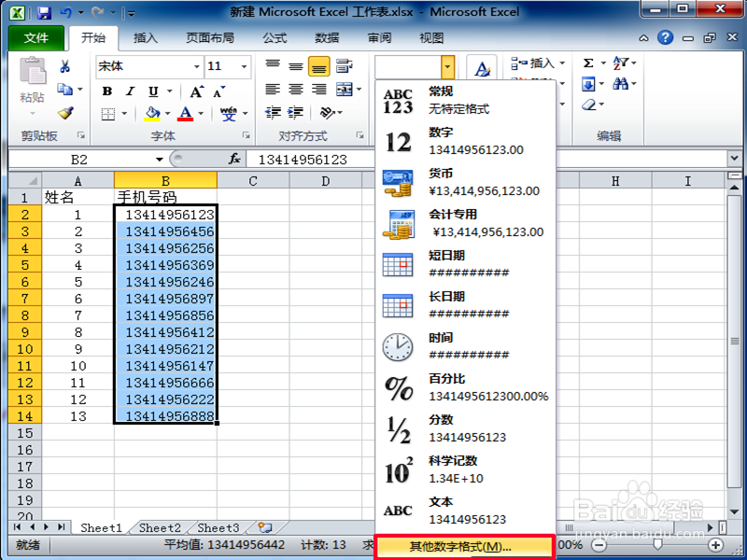The image size is (747, 560).
Task: Click the text Orientation icon
Action: [328, 112]
